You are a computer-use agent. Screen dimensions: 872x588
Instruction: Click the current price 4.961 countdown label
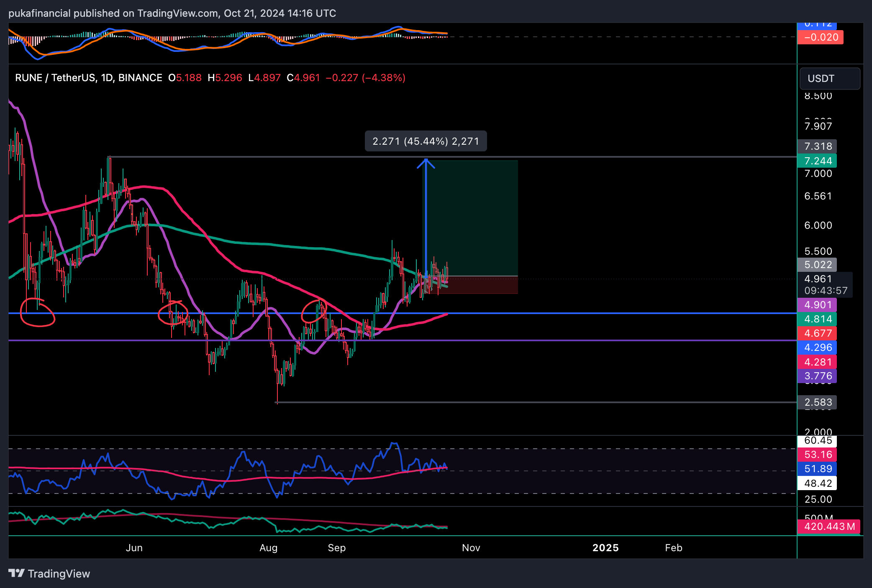point(825,285)
